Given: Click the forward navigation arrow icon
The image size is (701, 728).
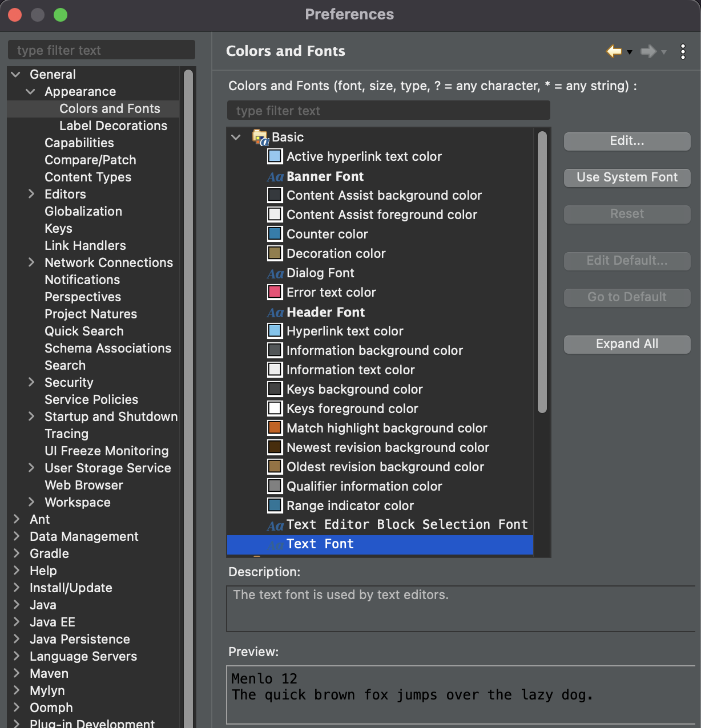Looking at the screenshot, I should click(648, 51).
